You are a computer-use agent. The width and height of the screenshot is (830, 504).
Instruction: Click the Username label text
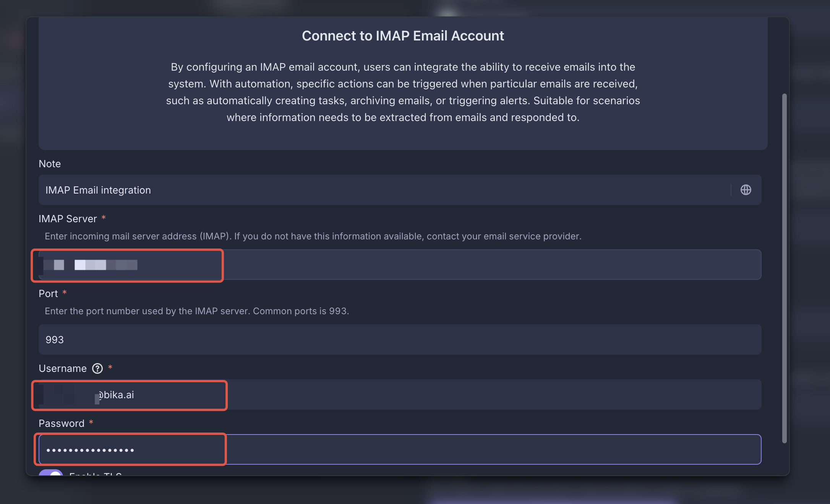(x=63, y=368)
